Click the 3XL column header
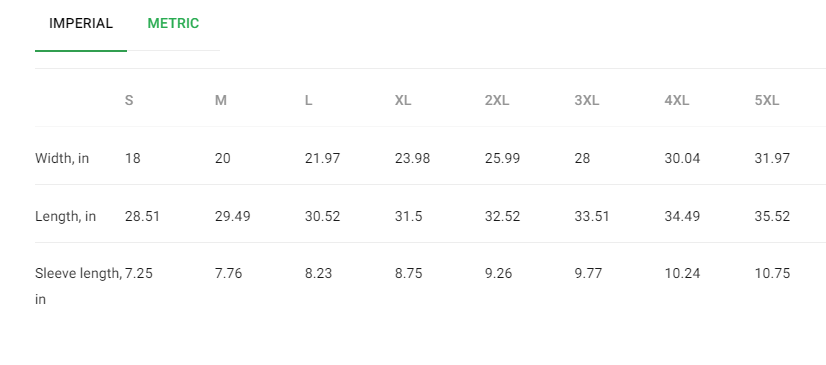Image resolution: width=826 pixels, height=365 pixels. coord(587,101)
